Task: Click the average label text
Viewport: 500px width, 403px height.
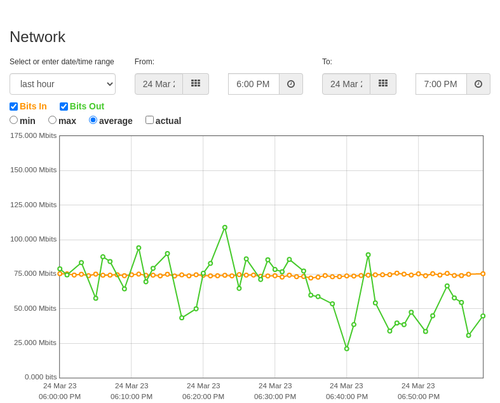Action: pyautogui.click(x=116, y=121)
